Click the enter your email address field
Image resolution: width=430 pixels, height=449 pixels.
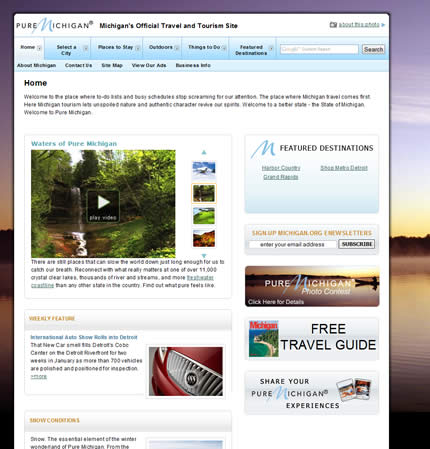pos(292,244)
